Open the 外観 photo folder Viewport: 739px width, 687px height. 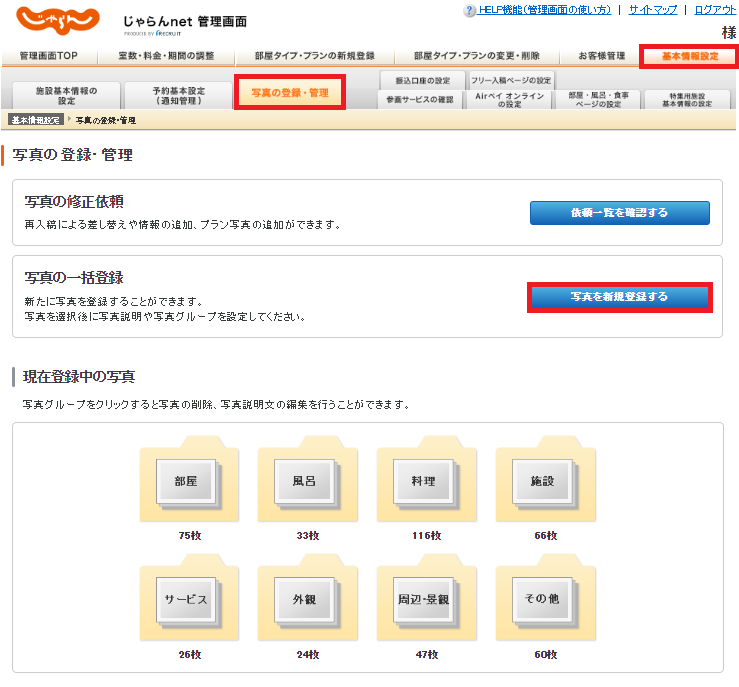(x=303, y=599)
